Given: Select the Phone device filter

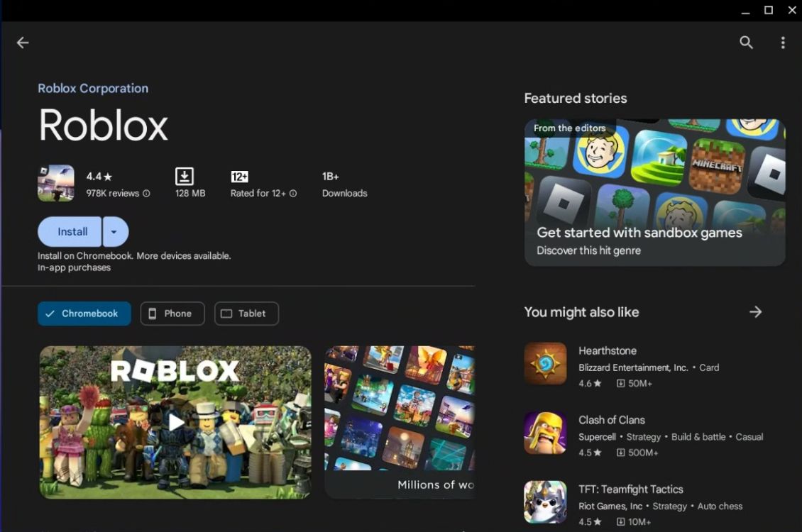Looking at the screenshot, I should click(172, 314).
